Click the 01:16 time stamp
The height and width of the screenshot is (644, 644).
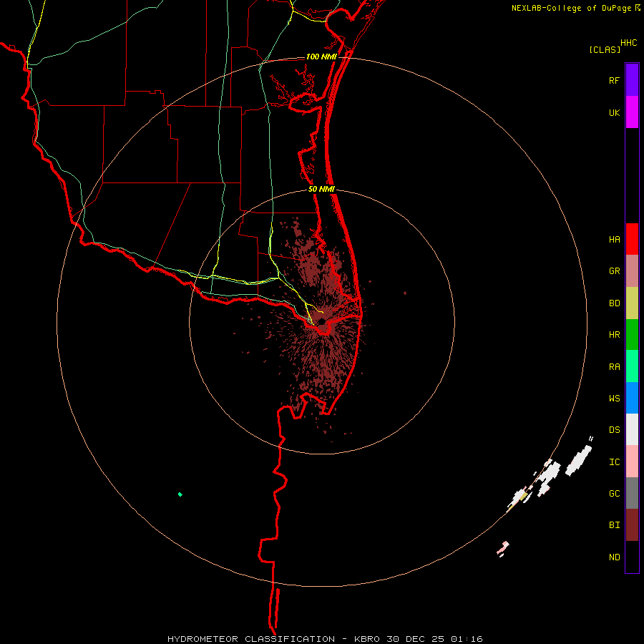(x=467, y=639)
